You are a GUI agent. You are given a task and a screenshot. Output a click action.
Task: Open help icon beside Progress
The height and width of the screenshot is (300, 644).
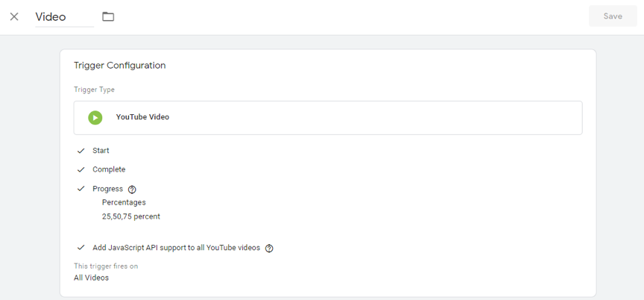tap(132, 190)
